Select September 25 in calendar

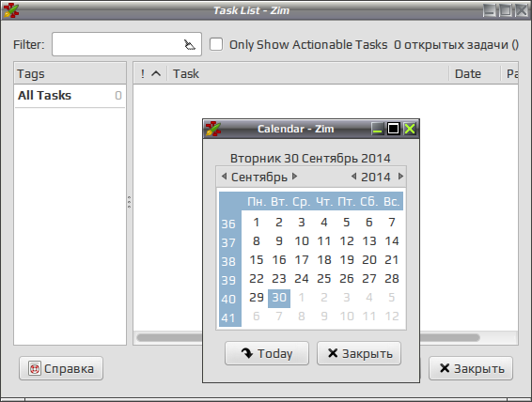click(x=324, y=279)
